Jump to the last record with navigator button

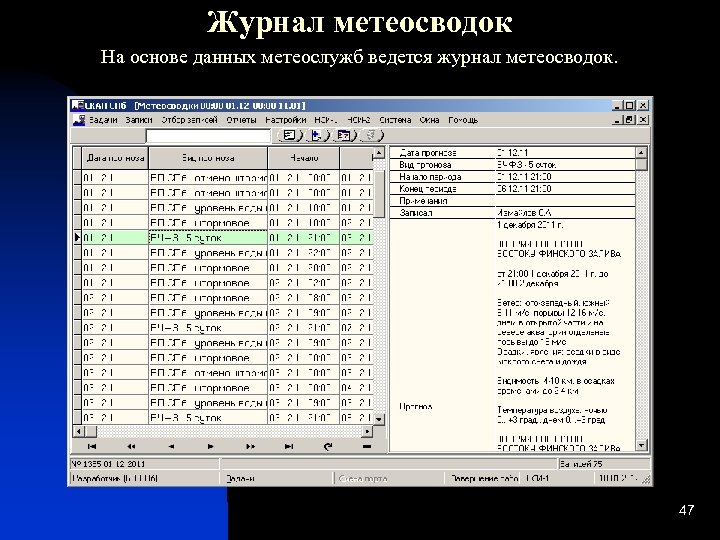(289, 446)
